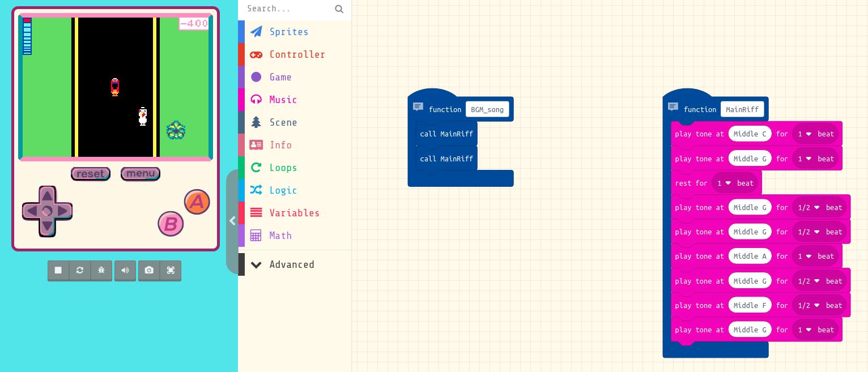Screen dimensions: 868x372
Task: Open the Middle C note picker
Action: 750,134
